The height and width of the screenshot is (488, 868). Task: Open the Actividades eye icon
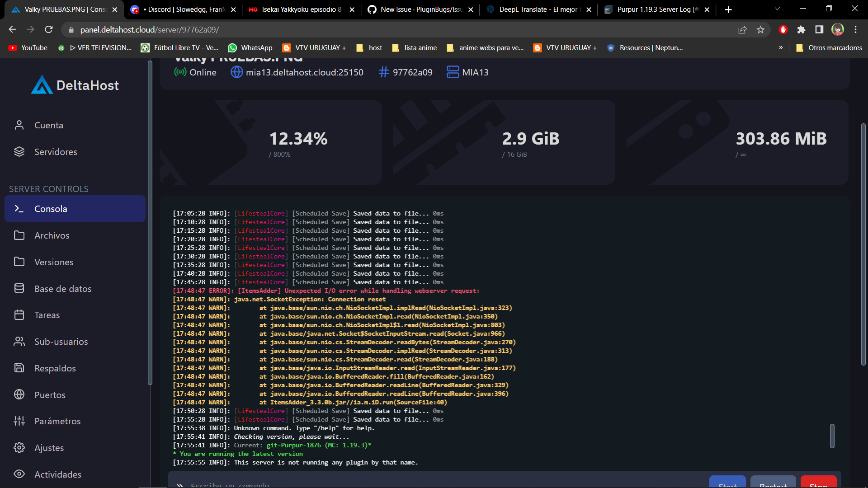click(20, 474)
